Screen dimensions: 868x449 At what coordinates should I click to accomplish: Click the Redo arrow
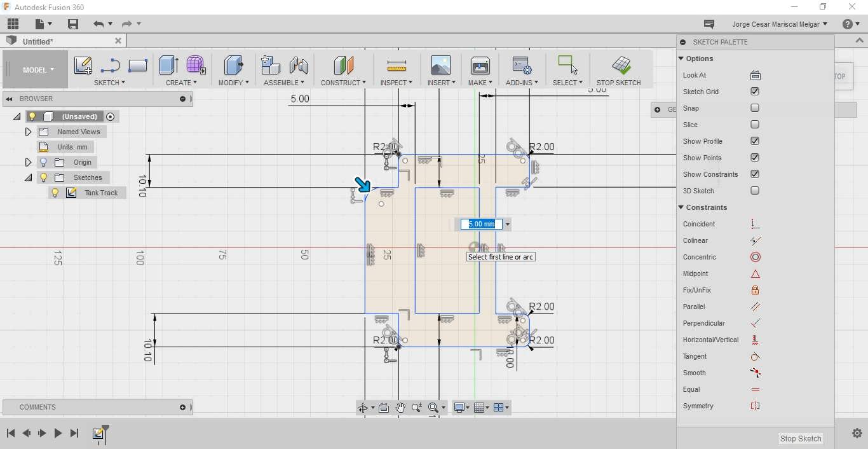pos(126,24)
